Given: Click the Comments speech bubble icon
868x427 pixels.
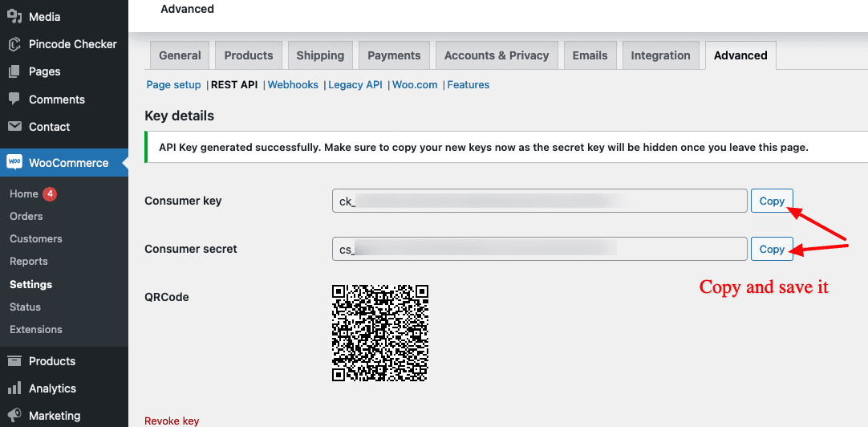Looking at the screenshot, I should click(14, 100).
